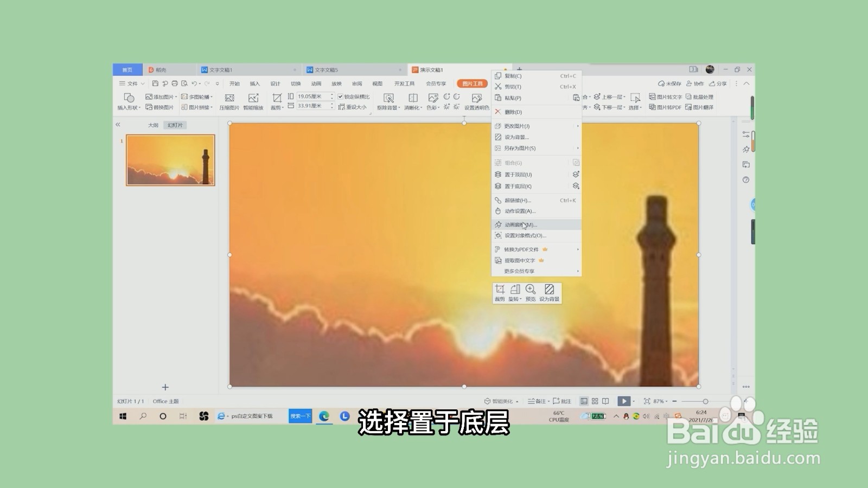The height and width of the screenshot is (488, 868).
Task: Select 置于底层 from the context menu
Action: pos(516,186)
